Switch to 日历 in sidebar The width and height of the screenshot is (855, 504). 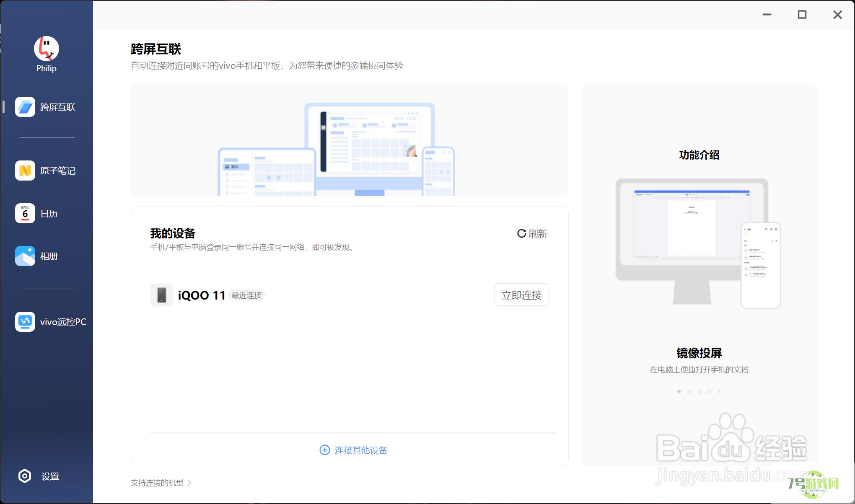[x=49, y=214]
